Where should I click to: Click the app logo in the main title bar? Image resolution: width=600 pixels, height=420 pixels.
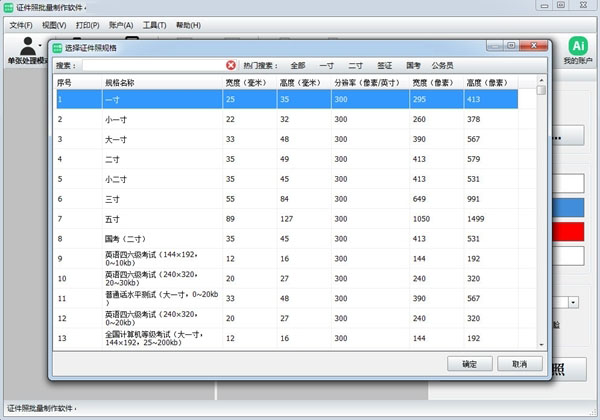pos(8,8)
